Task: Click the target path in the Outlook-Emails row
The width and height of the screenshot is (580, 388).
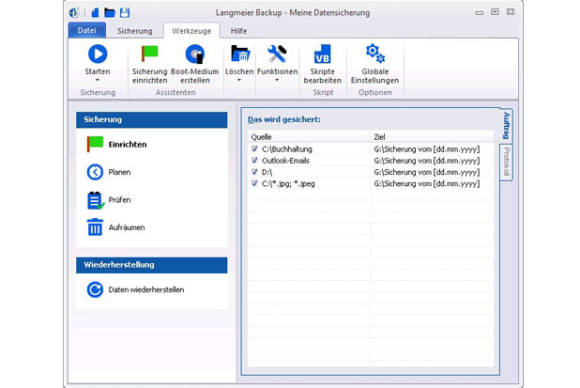Action: (x=427, y=161)
